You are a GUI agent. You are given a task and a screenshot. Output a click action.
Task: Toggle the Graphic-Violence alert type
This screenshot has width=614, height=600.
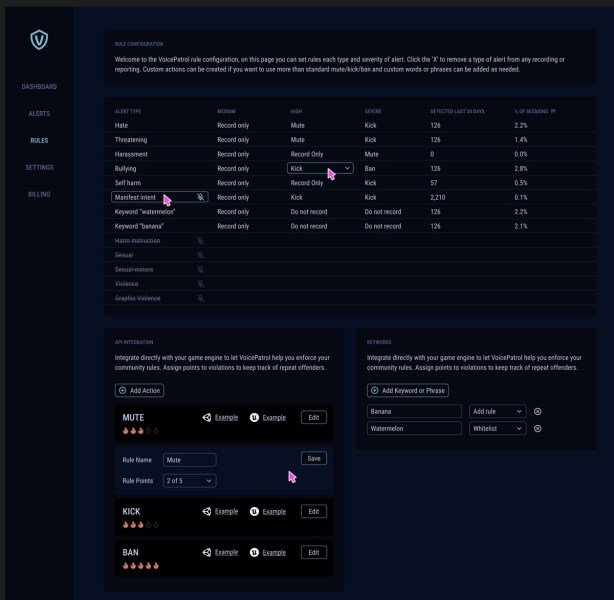pos(200,298)
